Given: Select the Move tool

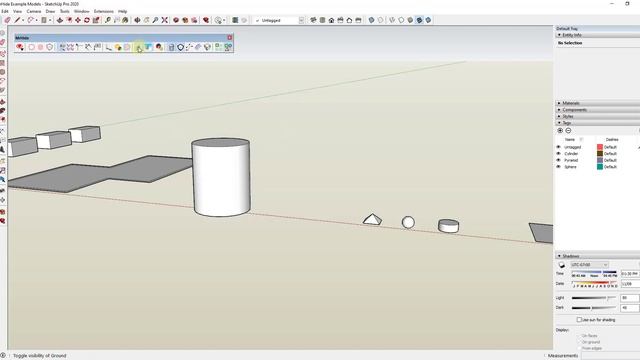Looking at the screenshot, I should [78, 20].
